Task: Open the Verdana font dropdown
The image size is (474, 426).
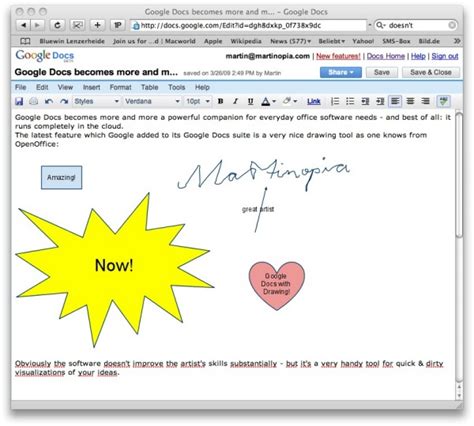Action: (x=152, y=101)
